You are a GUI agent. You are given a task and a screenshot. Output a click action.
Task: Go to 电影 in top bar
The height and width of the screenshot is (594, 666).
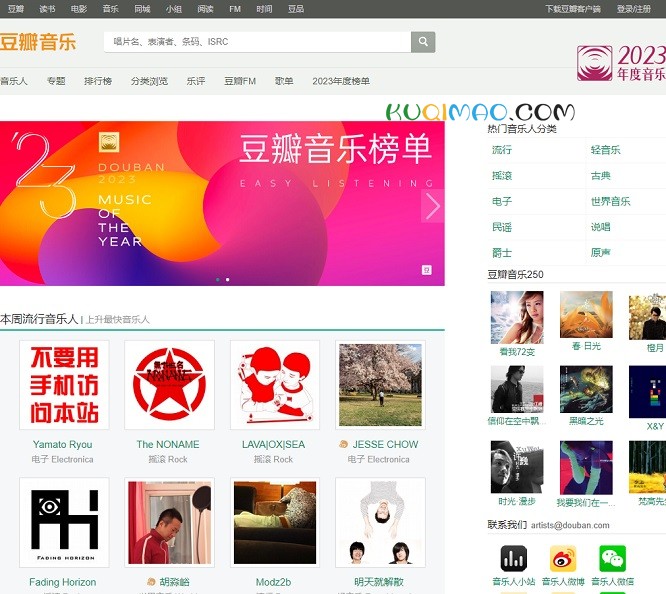click(x=79, y=9)
